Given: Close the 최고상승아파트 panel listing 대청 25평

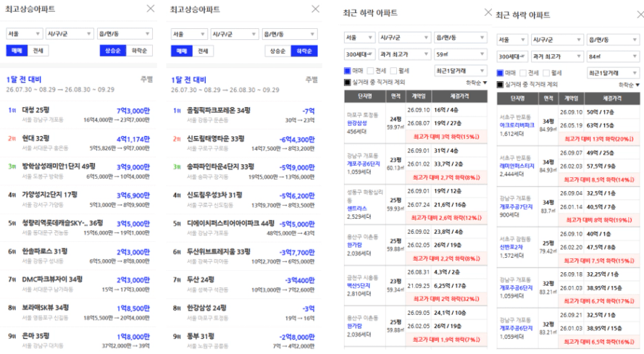Looking at the screenshot, I should coord(151,8).
